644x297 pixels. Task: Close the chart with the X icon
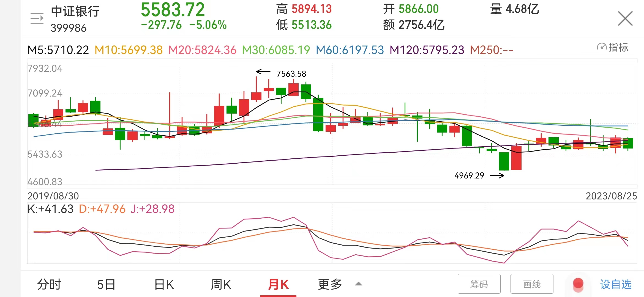[625, 18]
